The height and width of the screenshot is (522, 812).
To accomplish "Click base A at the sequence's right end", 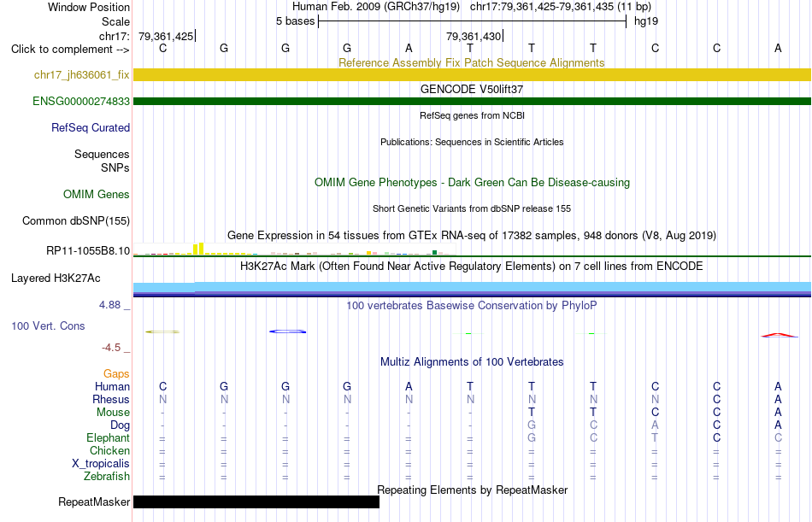I will [778, 48].
